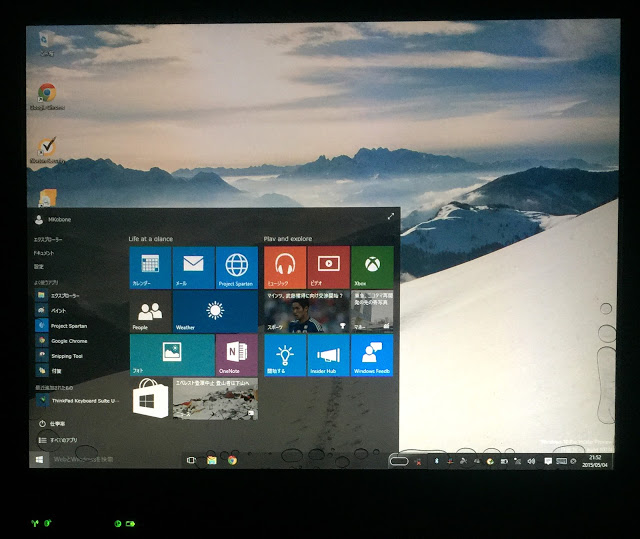Image resolution: width=640 pixels, height=539 pixels.
Task: Open the Windows Feedback tile
Action: point(372,355)
